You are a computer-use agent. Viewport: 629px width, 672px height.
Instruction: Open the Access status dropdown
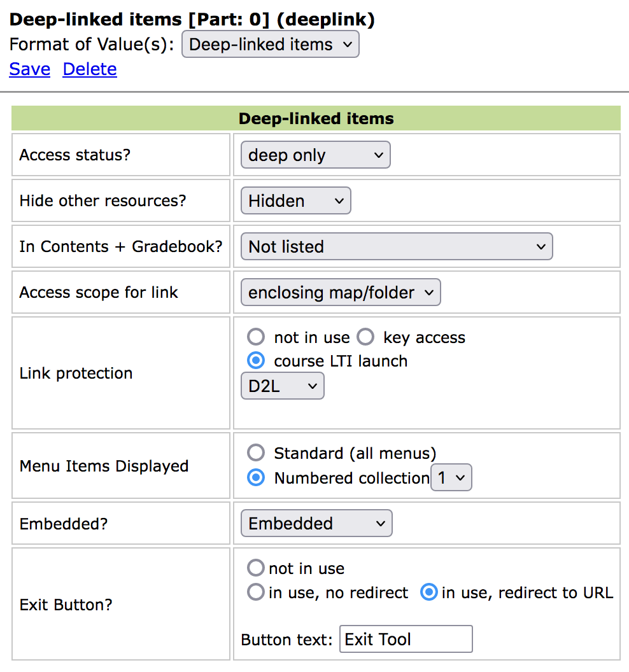click(x=315, y=155)
